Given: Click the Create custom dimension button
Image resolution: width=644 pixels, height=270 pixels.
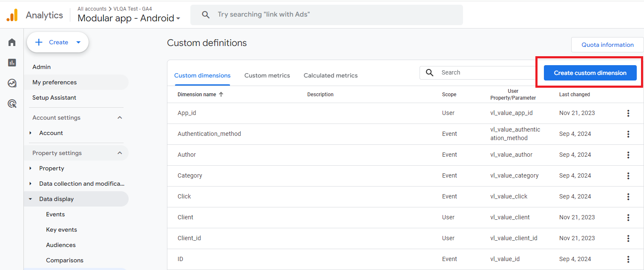Looking at the screenshot, I should coord(590,73).
